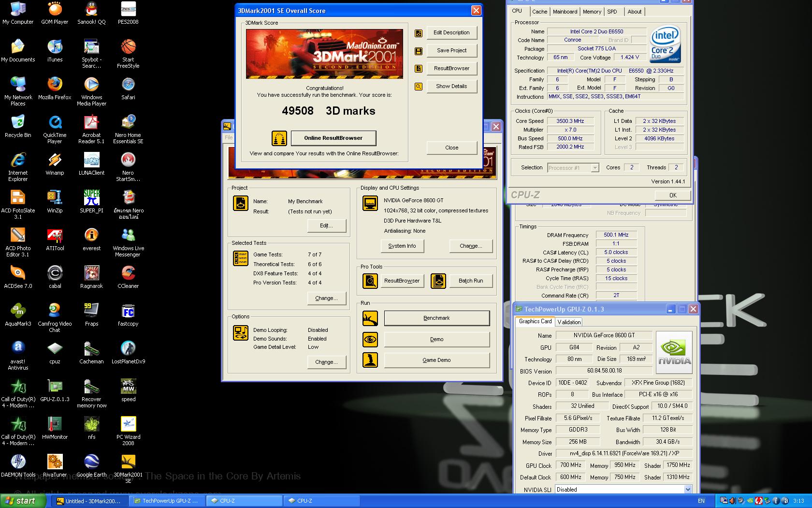
Task: Open the Validation tab in GPU-Z
Action: (x=569, y=322)
